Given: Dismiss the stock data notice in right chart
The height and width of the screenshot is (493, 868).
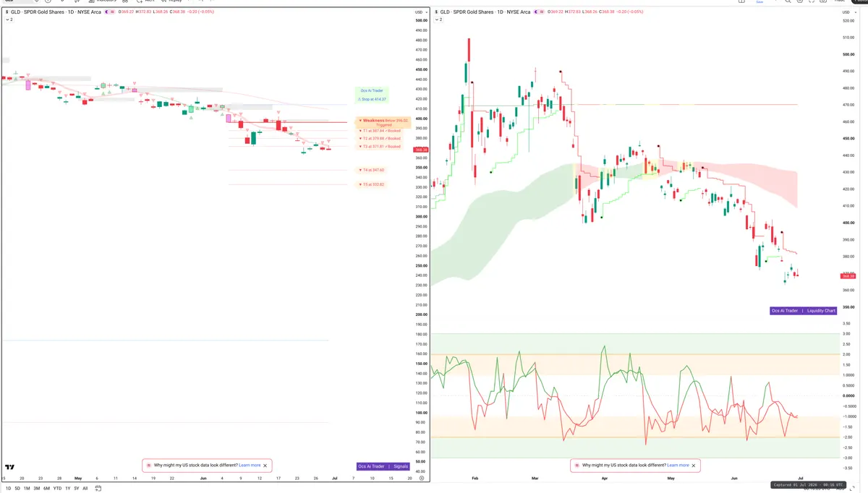Looking at the screenshot, I should tap(694, 466).
